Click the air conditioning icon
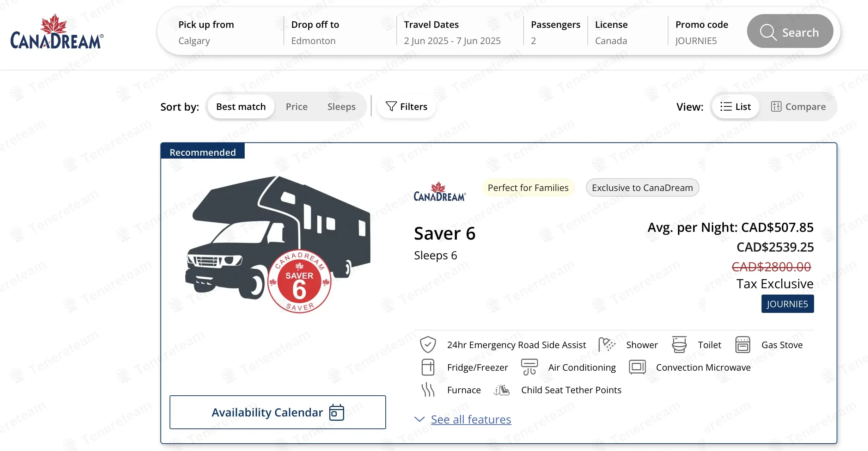868x451 pixels. (x=529, y=367)
